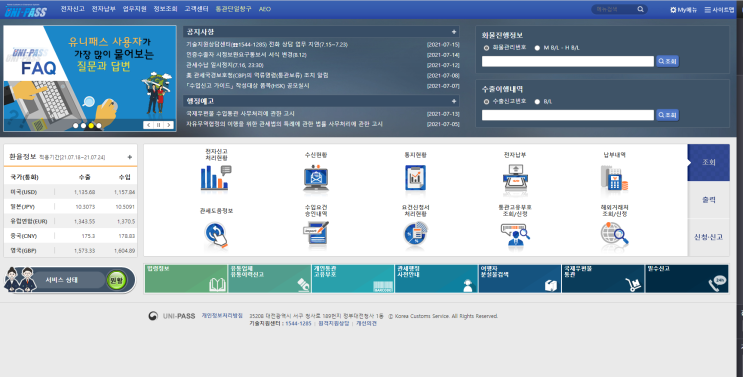Open AEO top menu
This screenshot has width=743, height=377.
click(x=265, y=9)
